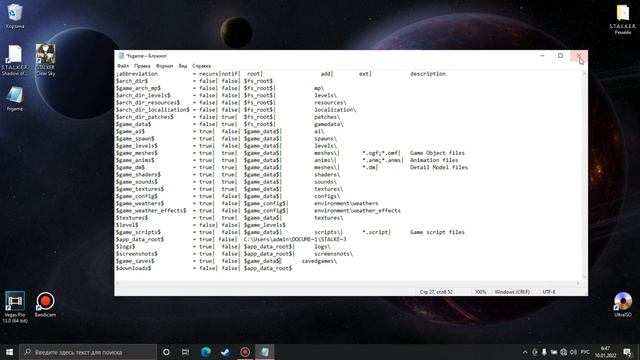Click the "environment\weather_effects" path text

(357, 211)
